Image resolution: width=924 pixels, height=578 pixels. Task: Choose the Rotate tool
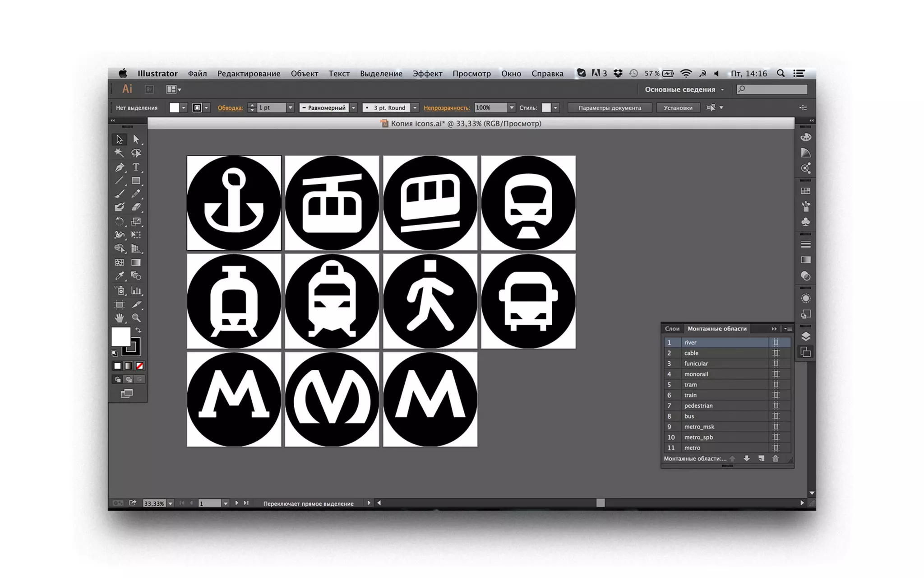(x=119, y=221)
